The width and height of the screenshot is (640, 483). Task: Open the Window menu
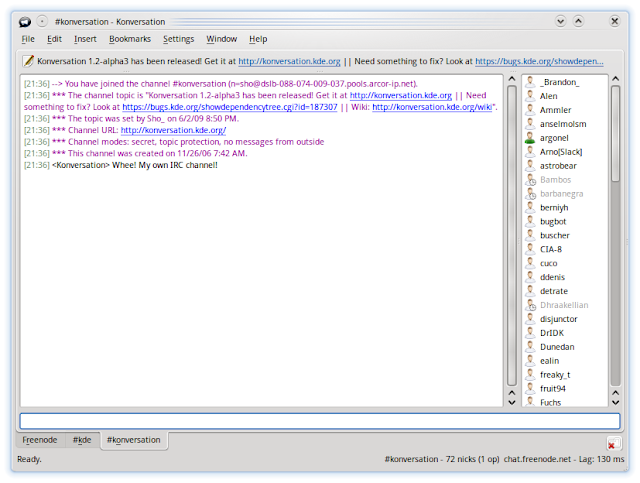coord(222,39)
